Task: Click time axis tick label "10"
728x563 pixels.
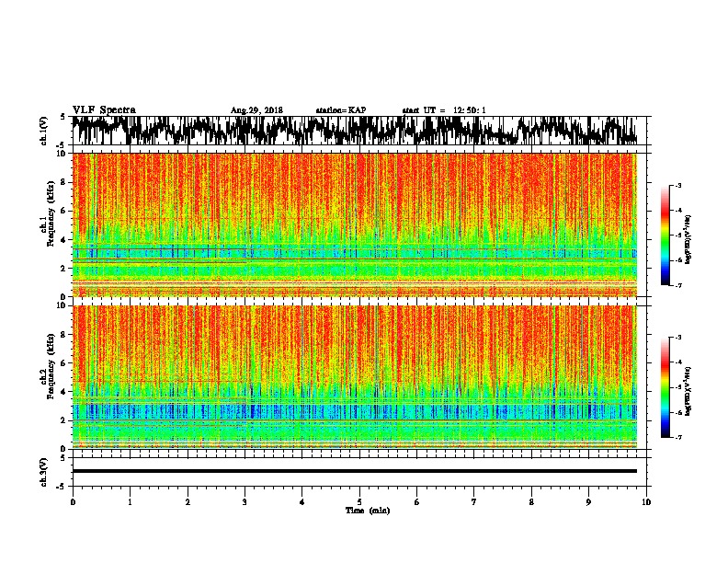Action: coord(646,502)
